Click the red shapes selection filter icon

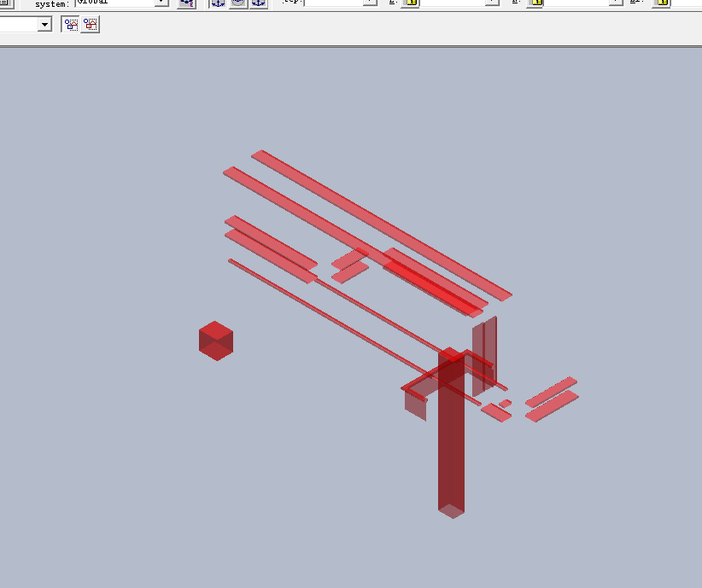91,24
